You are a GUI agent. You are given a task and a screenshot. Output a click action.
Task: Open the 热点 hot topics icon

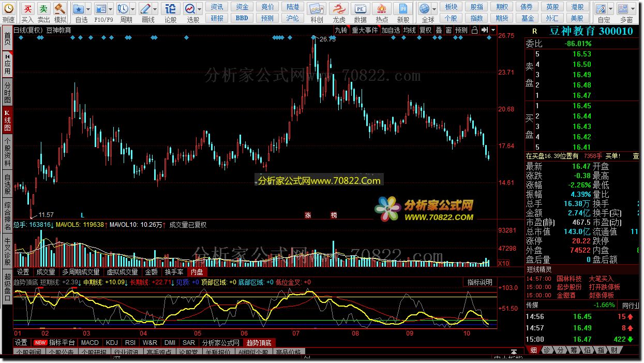click(382, 9)
